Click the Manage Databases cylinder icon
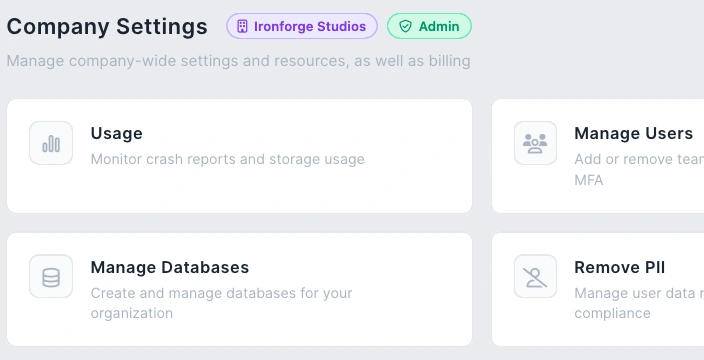Viewport: 704px width, 360px height. (x=51, y=277)
